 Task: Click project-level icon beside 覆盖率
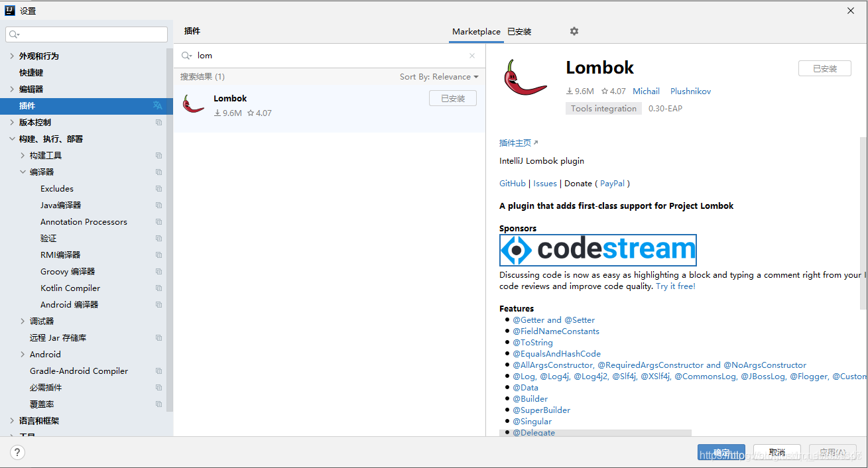click(158, 404)
